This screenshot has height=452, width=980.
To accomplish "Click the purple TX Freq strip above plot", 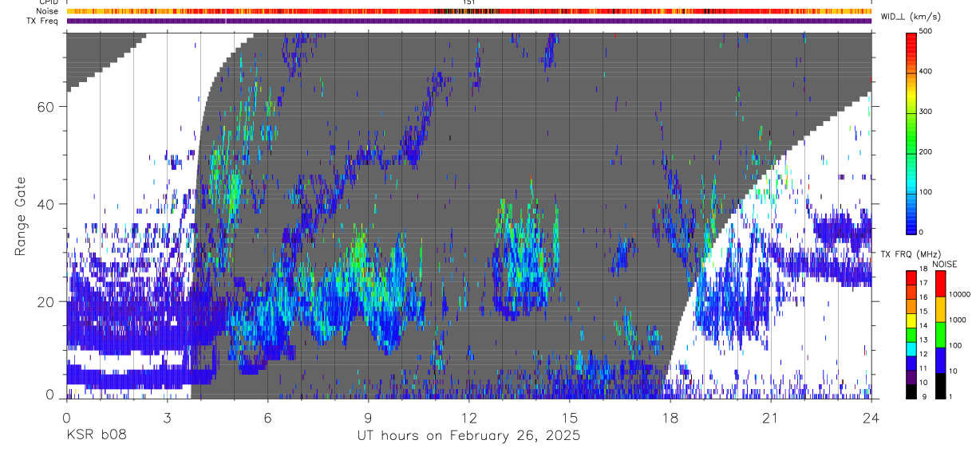I will (x=469, y=21).
